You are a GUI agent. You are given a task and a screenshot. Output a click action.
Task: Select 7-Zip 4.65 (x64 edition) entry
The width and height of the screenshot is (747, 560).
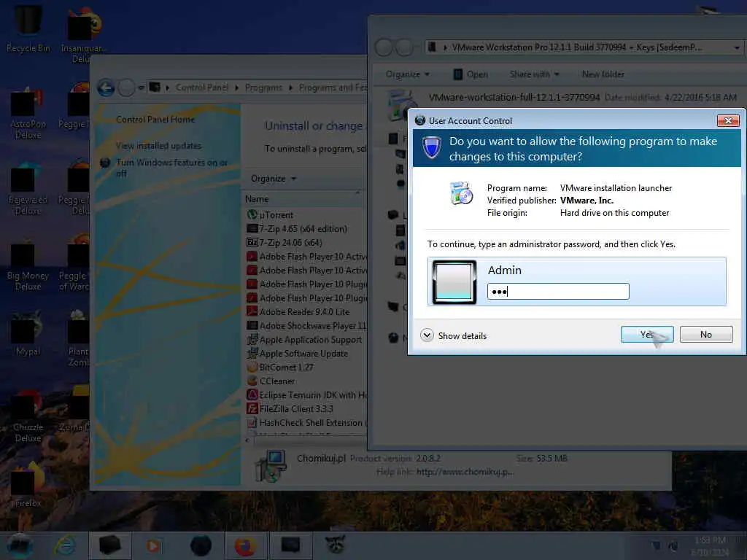[x=303, y=228]
